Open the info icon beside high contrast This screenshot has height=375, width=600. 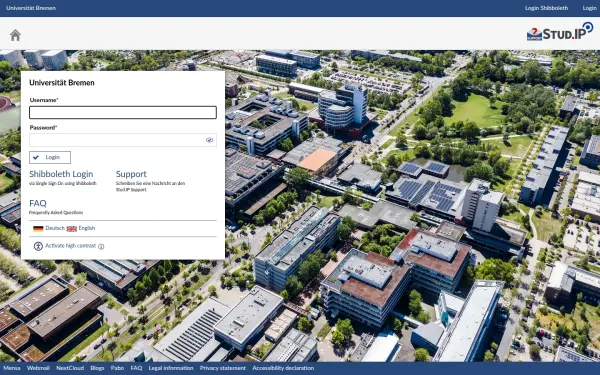[x=101, y=246]
